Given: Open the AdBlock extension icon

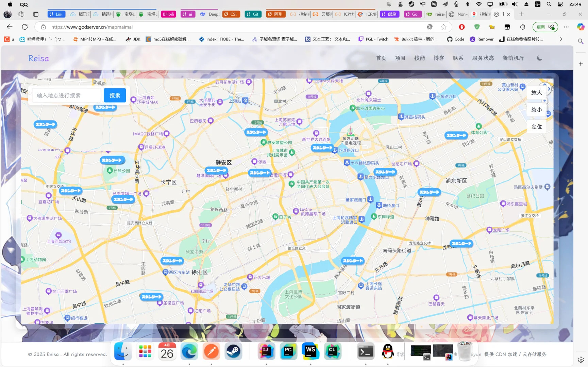Looking at the screenshot, I should tap(462, 27).
